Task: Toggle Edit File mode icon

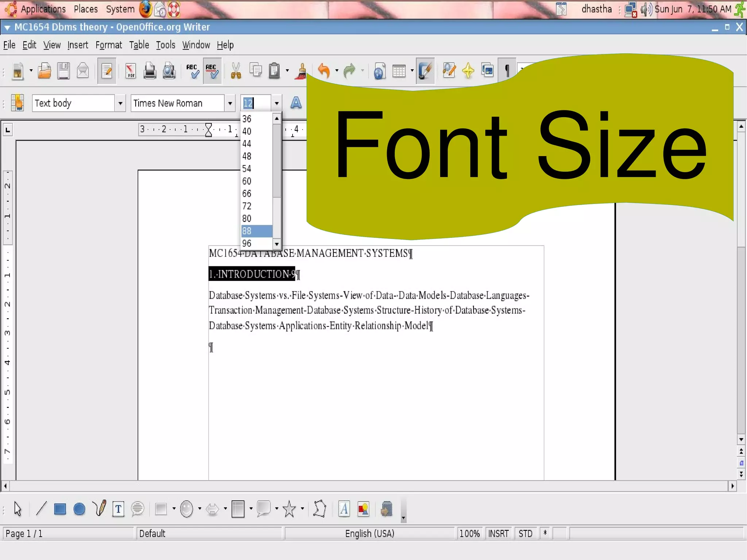Action: pyautogui.click(x=107, y=71)
